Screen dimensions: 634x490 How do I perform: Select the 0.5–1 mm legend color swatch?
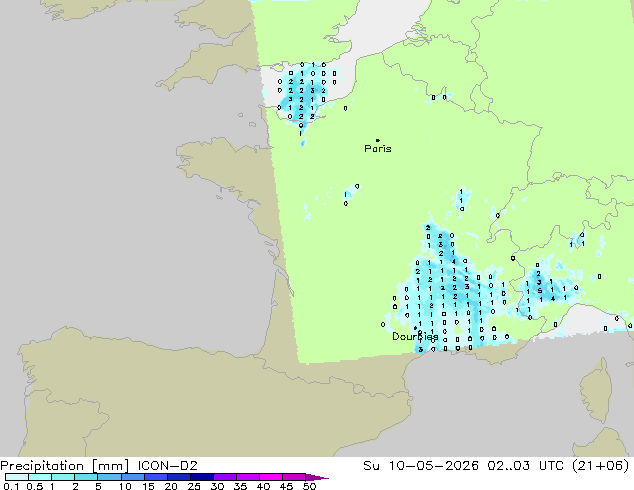pyautogui.click(x=40, y=477)
